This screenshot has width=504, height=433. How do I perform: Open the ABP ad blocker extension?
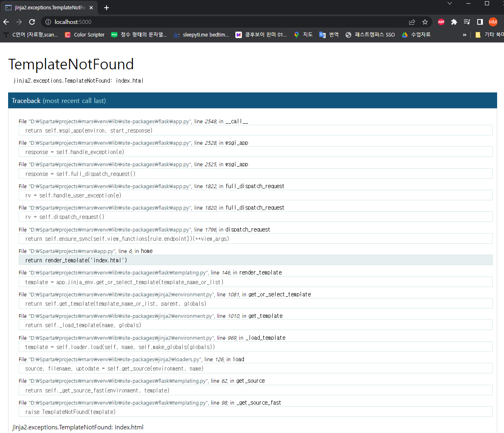pyautogui.click(x=441, y=22)
